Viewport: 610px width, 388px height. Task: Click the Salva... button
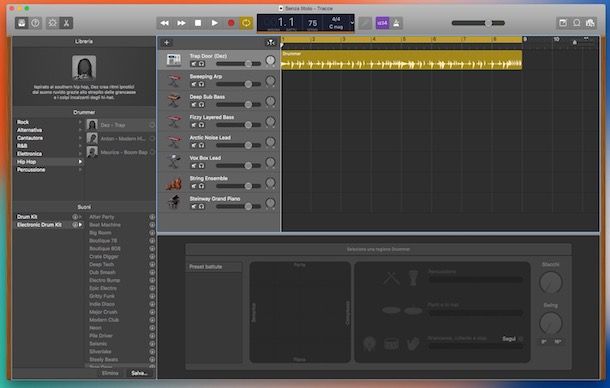click(x=139, y=373)
